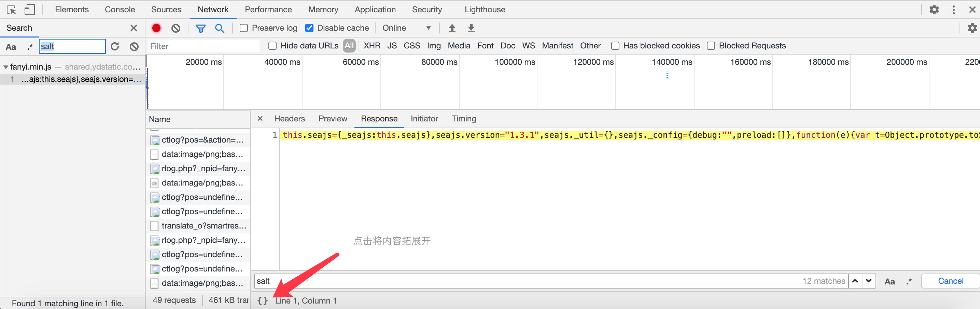Viewport: 980px width, 309px height.
Task: Filter requests by Other
Action: pos(590,46)
